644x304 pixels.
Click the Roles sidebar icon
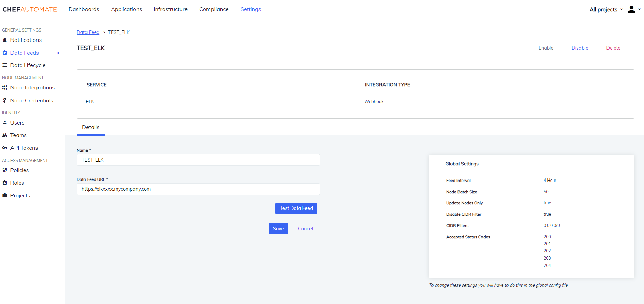5,183
